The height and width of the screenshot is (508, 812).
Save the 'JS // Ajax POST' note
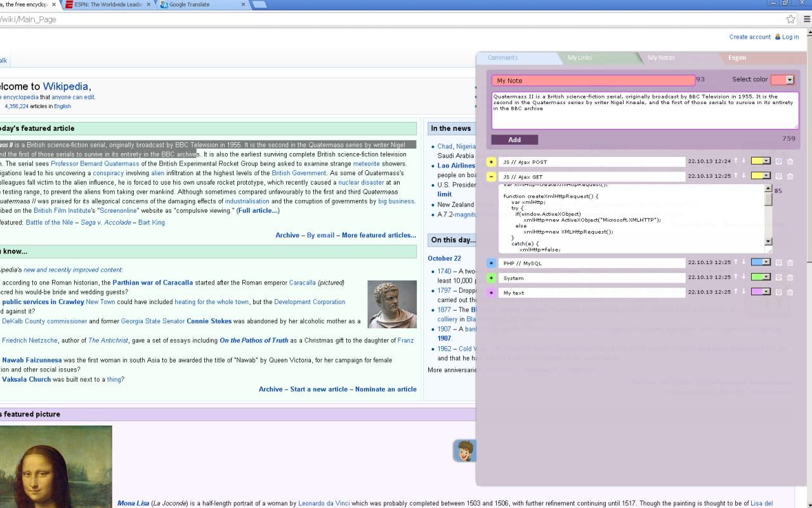point(779,161)
